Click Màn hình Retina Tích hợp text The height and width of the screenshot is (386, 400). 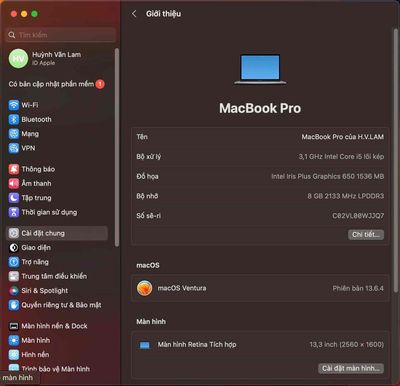(197, 345)
